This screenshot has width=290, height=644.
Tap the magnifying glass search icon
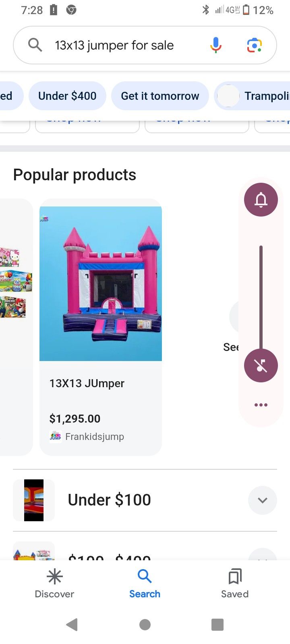35,45
